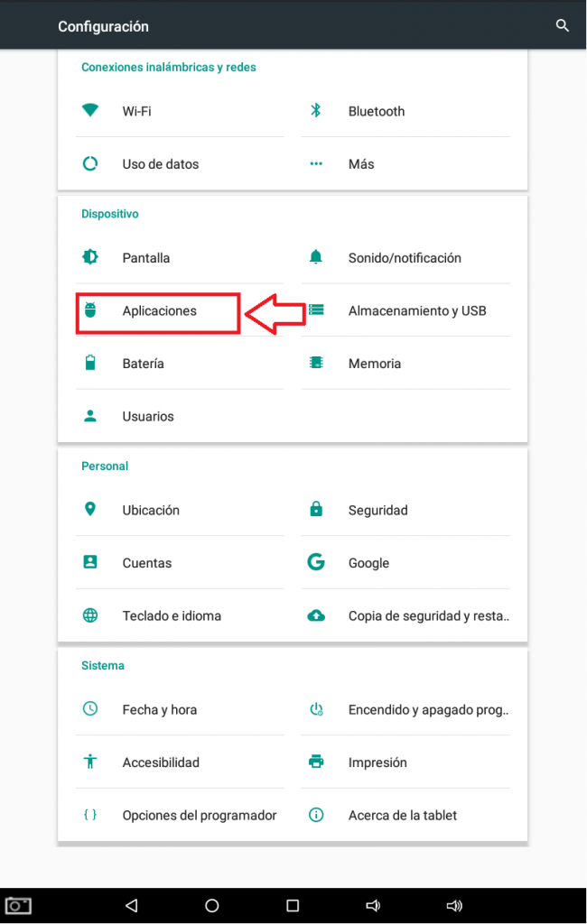Tap the search magnifier icon
The image size is (587, 924).
(x=562, y=25)
